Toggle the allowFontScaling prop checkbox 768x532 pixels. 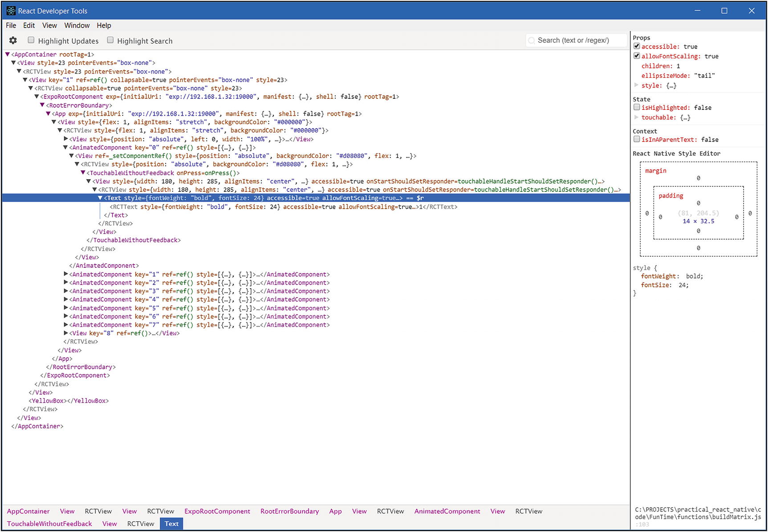(x=637, y=55)
